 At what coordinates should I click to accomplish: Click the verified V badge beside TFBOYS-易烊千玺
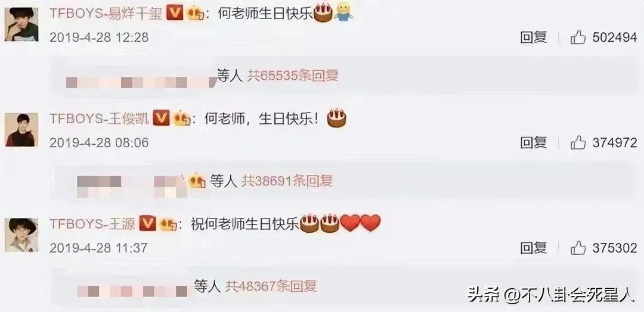(175, 14)
